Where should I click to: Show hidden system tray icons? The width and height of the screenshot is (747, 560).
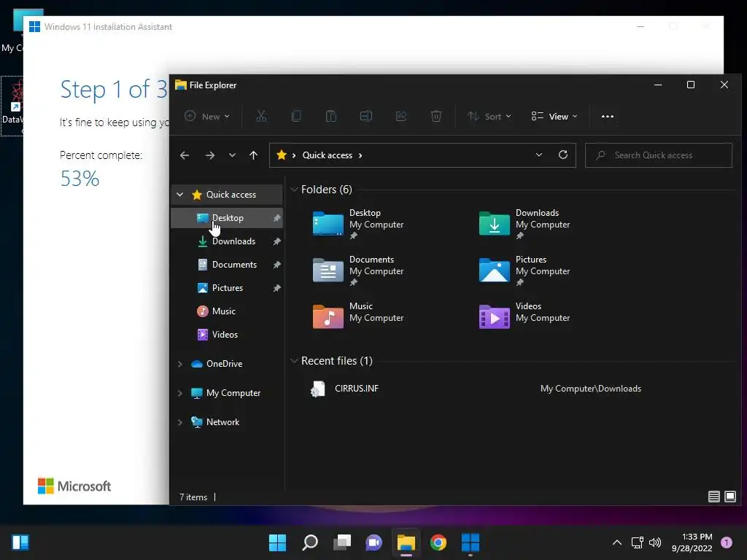(617, 542)
